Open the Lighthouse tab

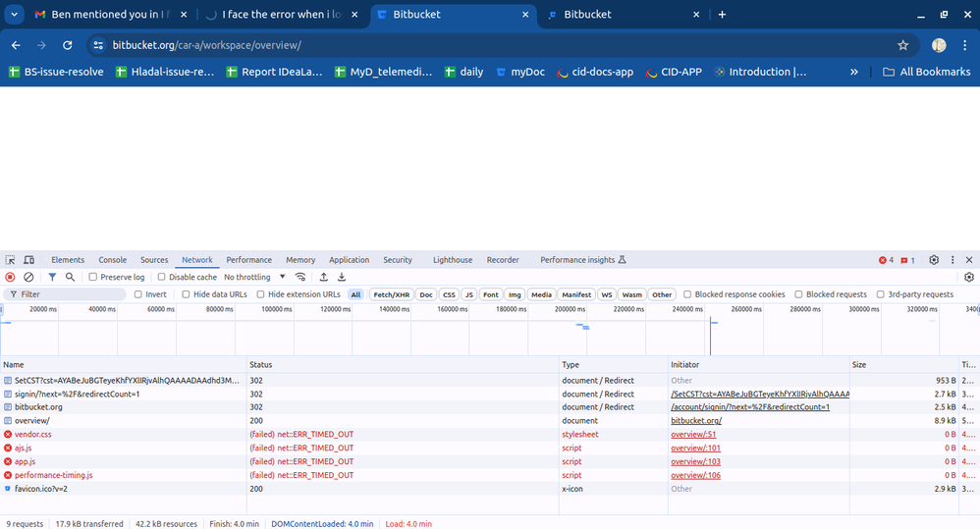pyautogui.click(x=453, y=260)
